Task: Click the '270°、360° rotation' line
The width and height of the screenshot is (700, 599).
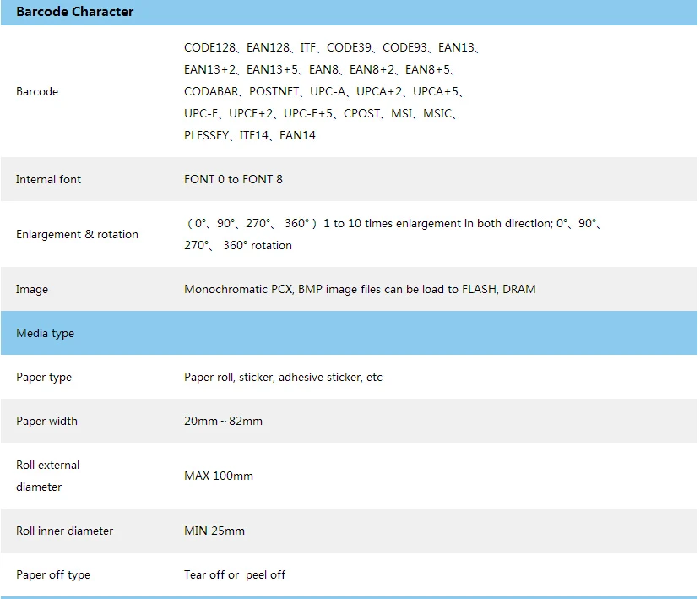Action: (238, 245)
